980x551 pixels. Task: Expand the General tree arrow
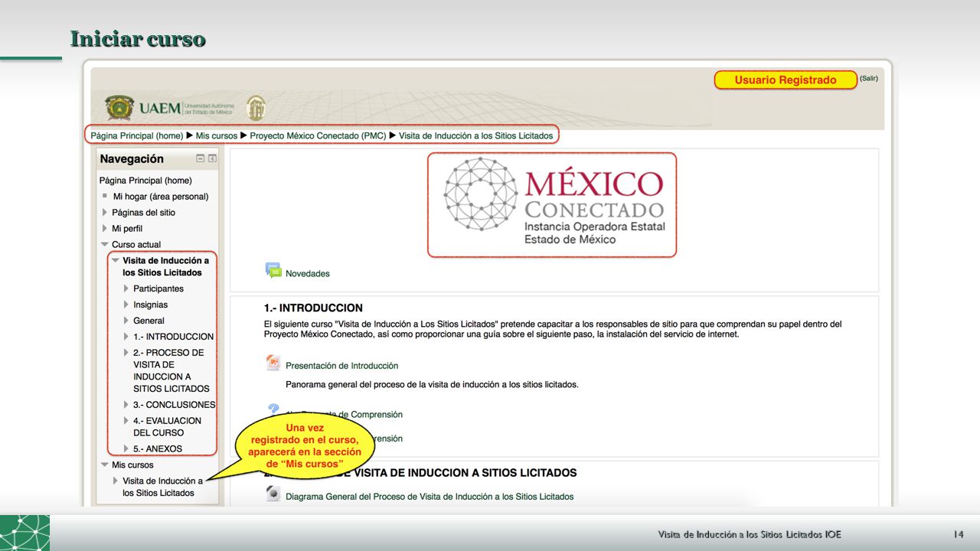pyautogui.click(x=126, y=321)
